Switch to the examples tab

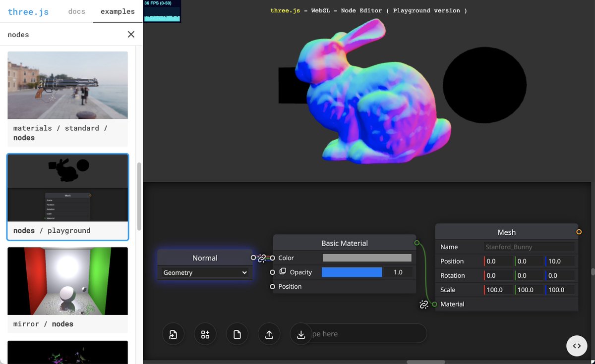point(117,11)
